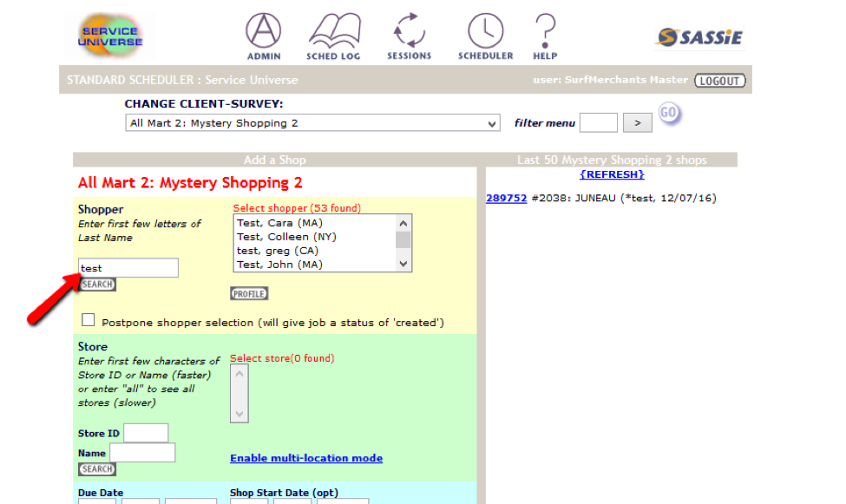This screenshot has width=846, height=504.
Task: Log out using the LOGOUT button
Action: click(x=719, y=81)
